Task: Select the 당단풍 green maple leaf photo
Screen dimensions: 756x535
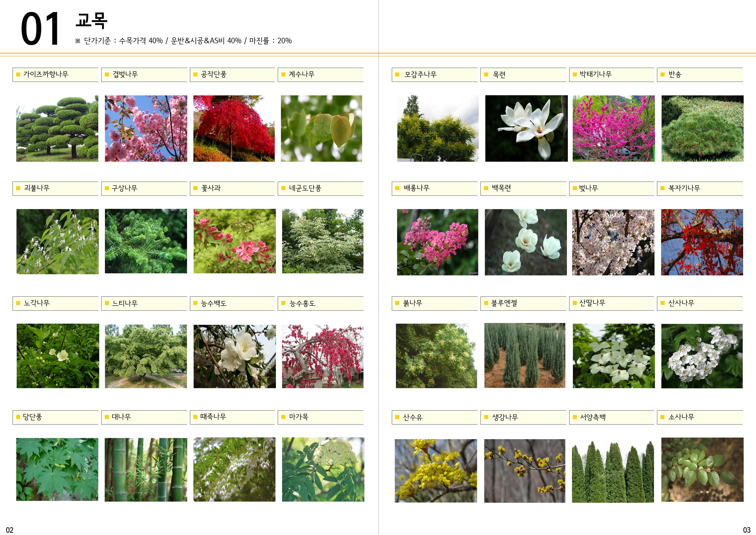Action: click(57, 469)
